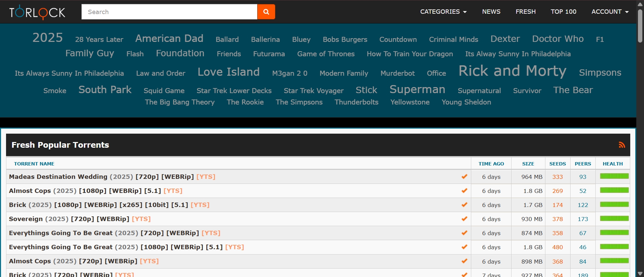Open the Star Trek Voyager tag
Viewport: 644px width, 277px height.
pyautogui.click(x=314, y=90)
